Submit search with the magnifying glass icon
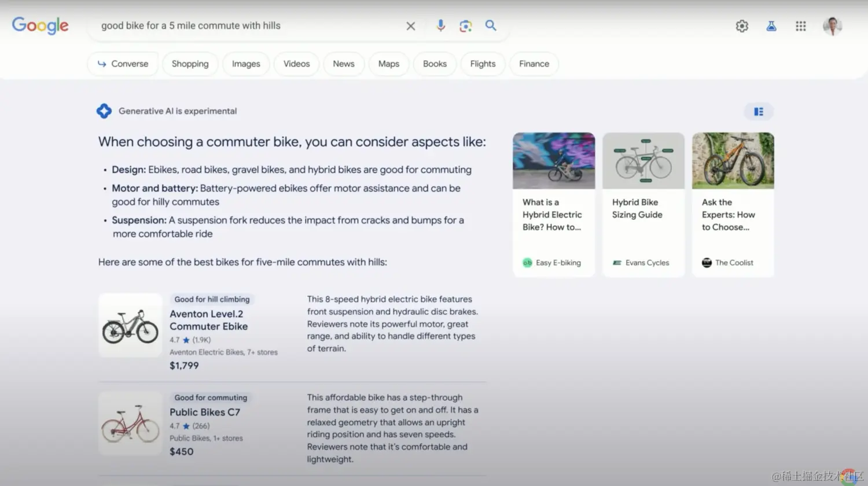The image size is (868, 486). click(x=491, y=25)
